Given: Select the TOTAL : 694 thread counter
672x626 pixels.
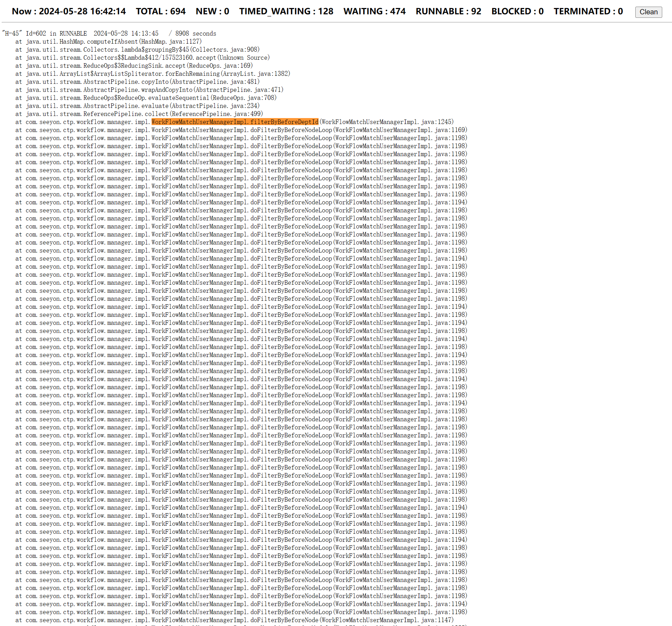Looking at the screenshot, I should (x=161, y=12).
